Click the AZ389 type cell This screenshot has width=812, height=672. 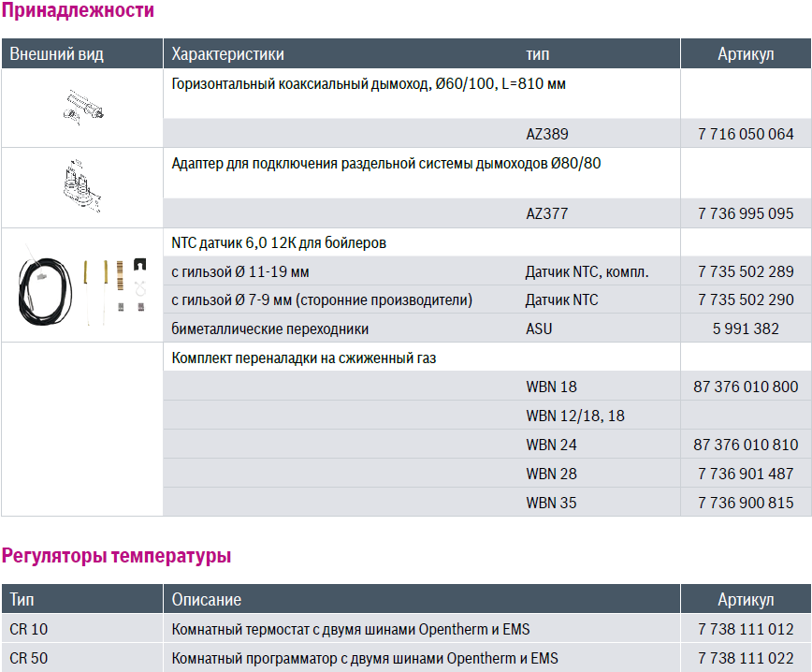click(547, 134)
